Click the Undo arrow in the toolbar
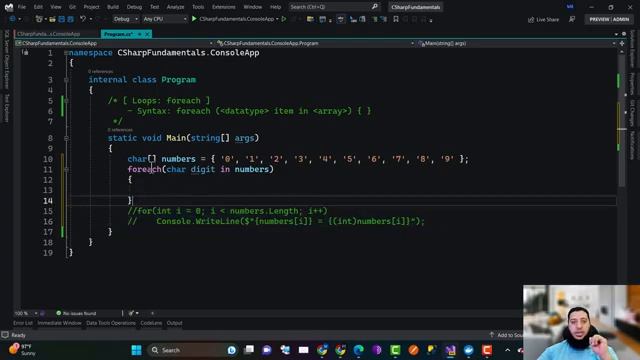 click(x=83, y=19)
